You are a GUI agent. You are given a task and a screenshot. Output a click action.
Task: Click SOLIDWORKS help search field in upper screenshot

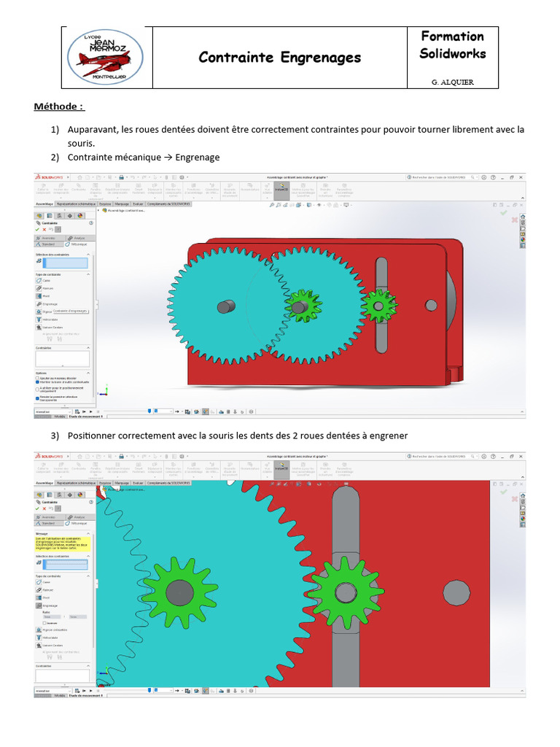(441, 177)
